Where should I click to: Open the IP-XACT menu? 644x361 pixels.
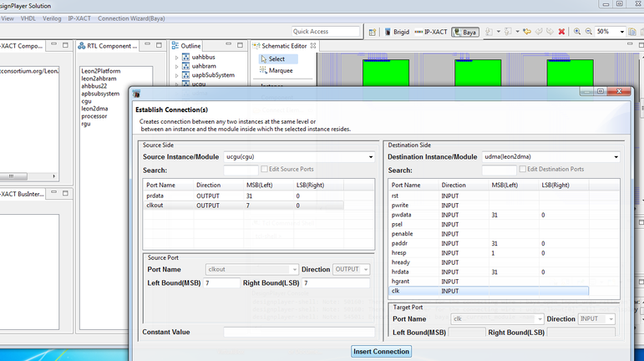79,18
